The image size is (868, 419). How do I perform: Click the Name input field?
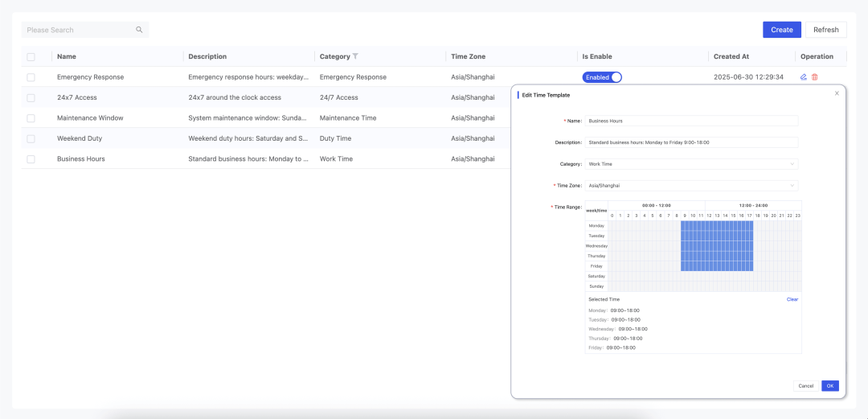pyautogui.click(x=691, y=121)
